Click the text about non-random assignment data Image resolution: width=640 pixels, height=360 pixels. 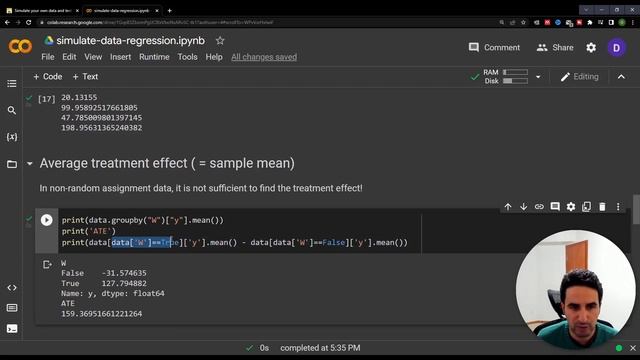201,188
